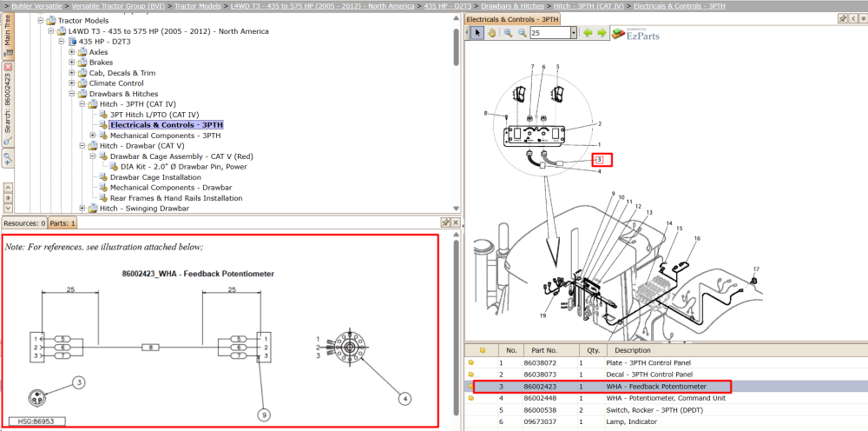Select part row 86038073 Decal - 3PTH Control Panel

[667, 374]
